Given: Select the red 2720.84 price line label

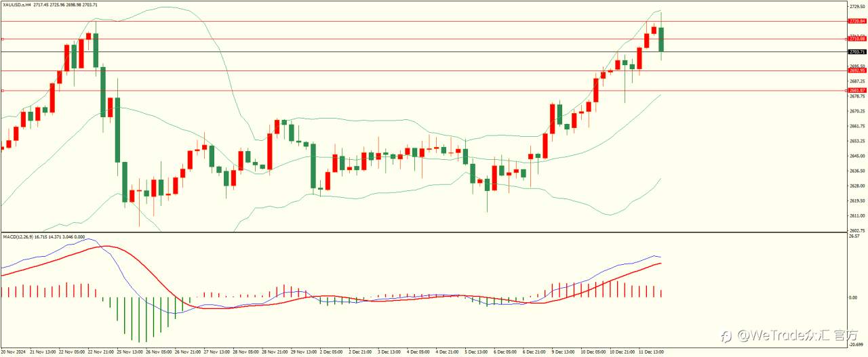Looking at the screenshot, I should 857,21.
